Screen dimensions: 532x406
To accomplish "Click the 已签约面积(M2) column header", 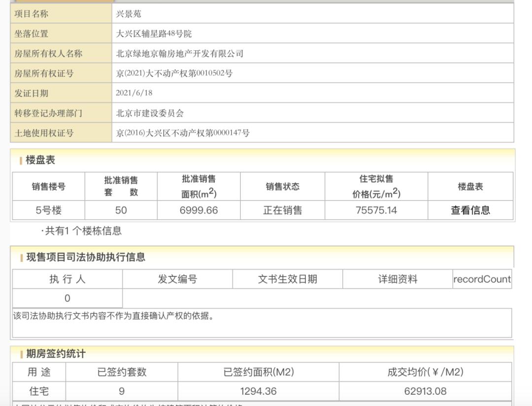I will (x=259, y=372).
